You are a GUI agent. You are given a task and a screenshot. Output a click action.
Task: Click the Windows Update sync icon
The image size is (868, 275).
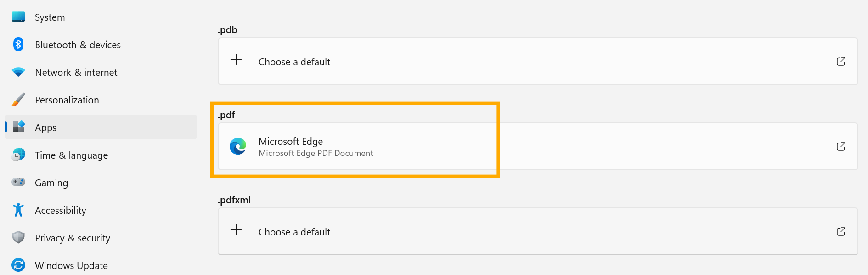(x=18, y=265)
